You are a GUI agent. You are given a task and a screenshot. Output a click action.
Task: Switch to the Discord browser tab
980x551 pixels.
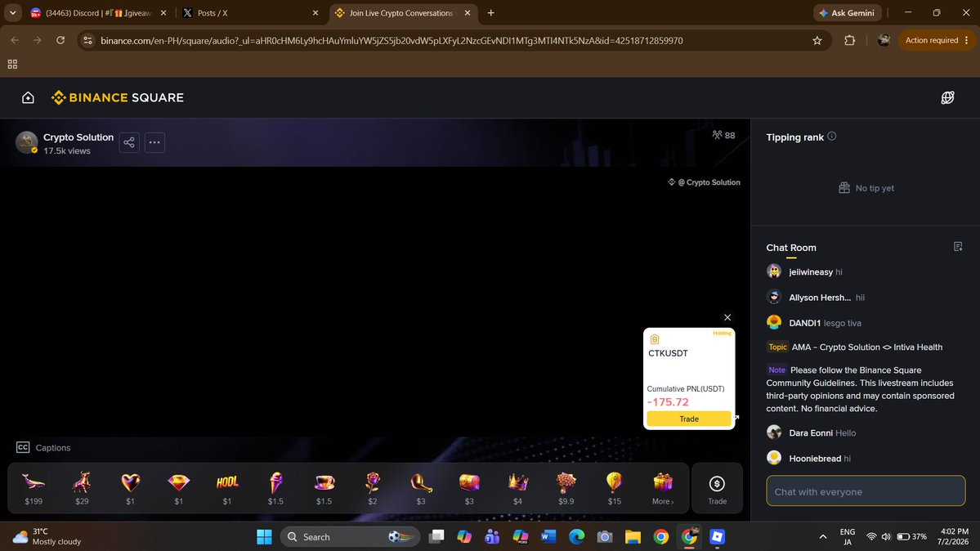click(x=97, y=12)
